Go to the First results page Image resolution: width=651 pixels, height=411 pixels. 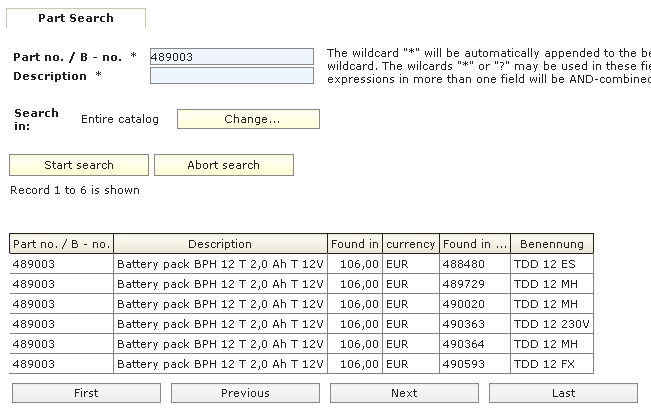(x=86, y=393)
